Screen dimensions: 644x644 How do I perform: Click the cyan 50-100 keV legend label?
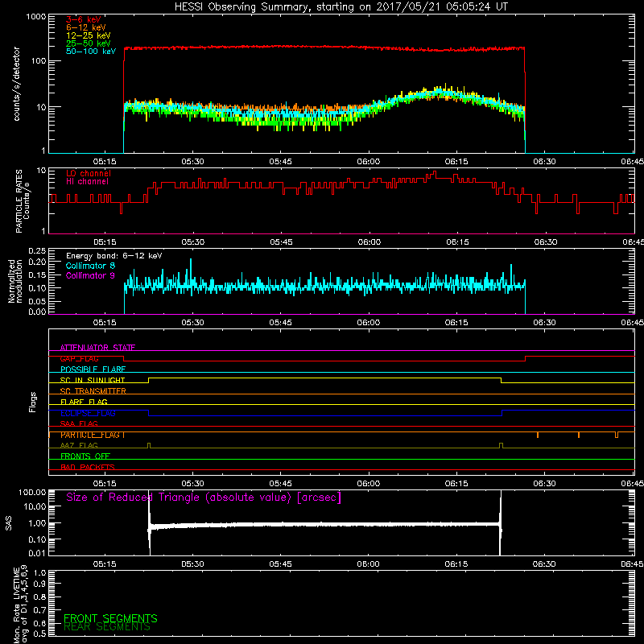click(91, 52)
